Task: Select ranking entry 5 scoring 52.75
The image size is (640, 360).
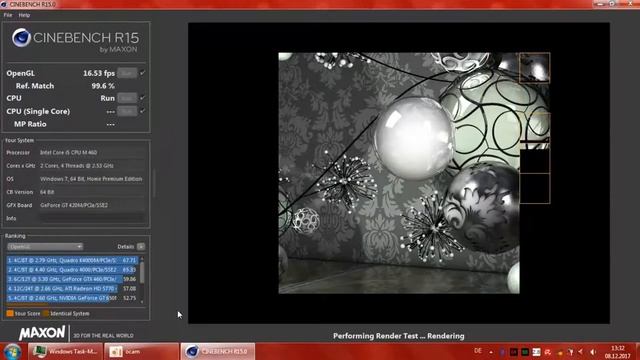Action: point(72,298)
